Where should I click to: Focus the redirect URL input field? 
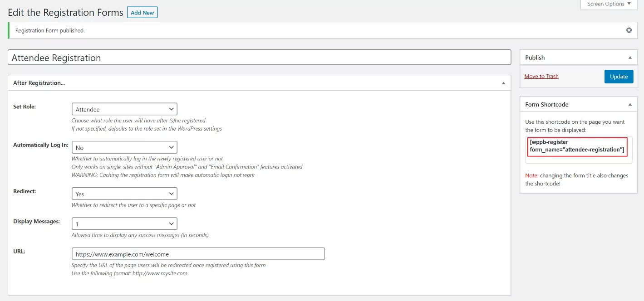point(198,254)
